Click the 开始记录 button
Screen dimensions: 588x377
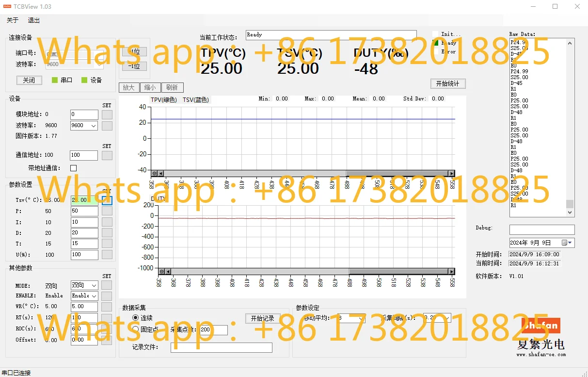(x=263, y=318)
